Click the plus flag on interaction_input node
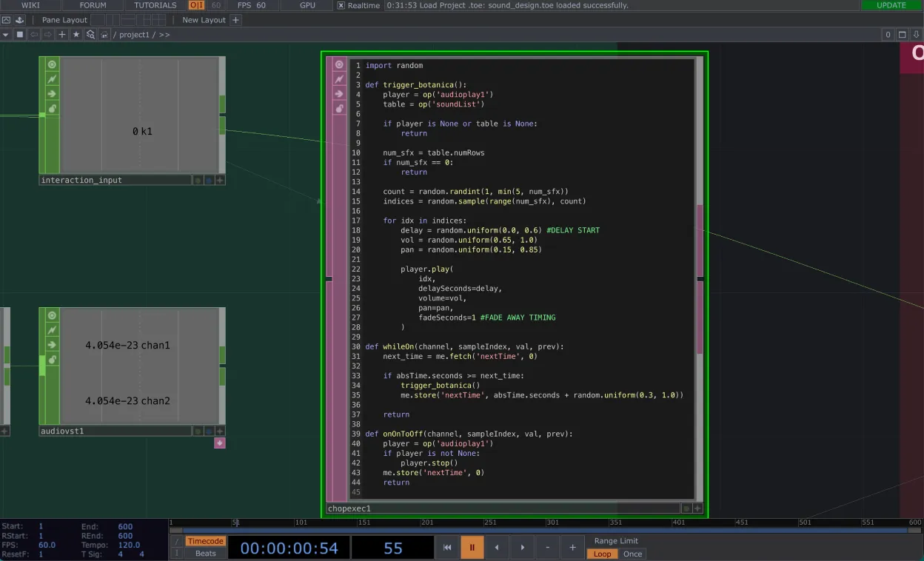This screenshot has width=924, height=561. click(x=220, y=180)
